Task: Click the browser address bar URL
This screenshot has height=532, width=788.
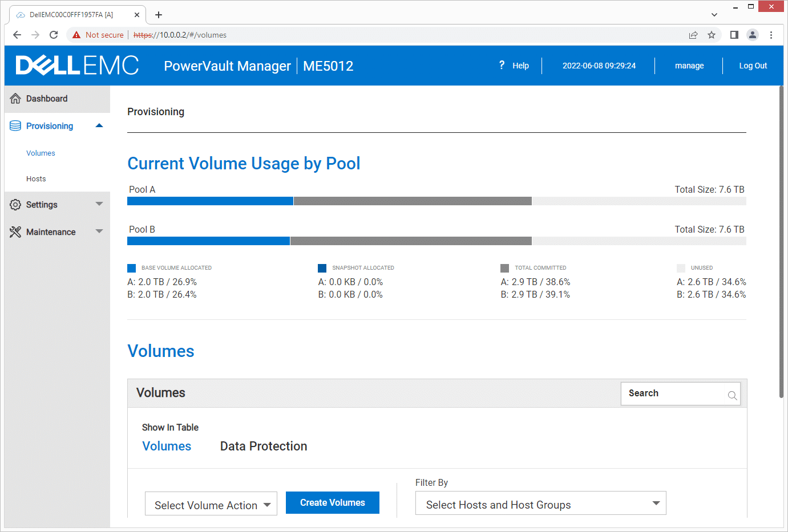Action: tap(180, 35)
